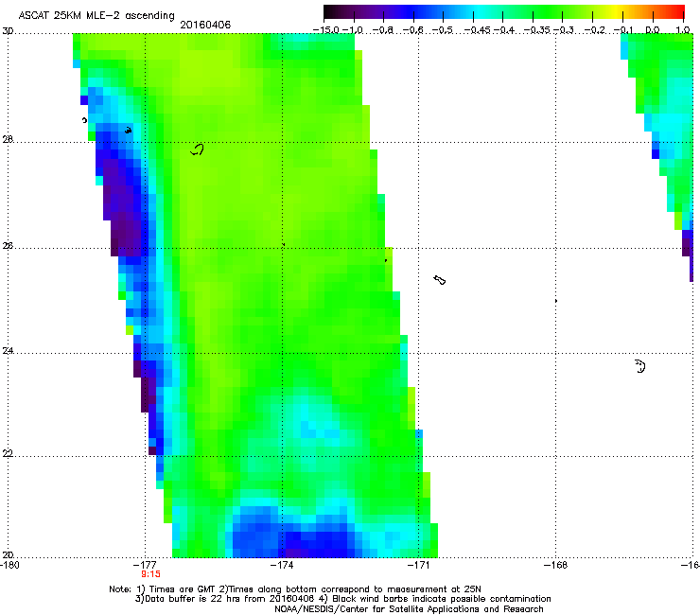
Task: Click the longitude axis label "-174"
Action: (282, 565)
